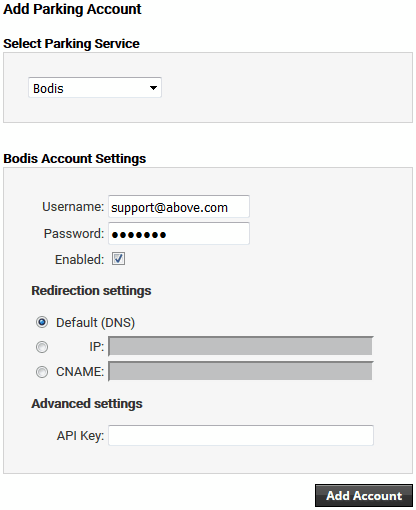Focus the Username field containing support@above.com
The width and height of the screenshot is (416, 510).
pyautogui.click(x=179, y=207)
